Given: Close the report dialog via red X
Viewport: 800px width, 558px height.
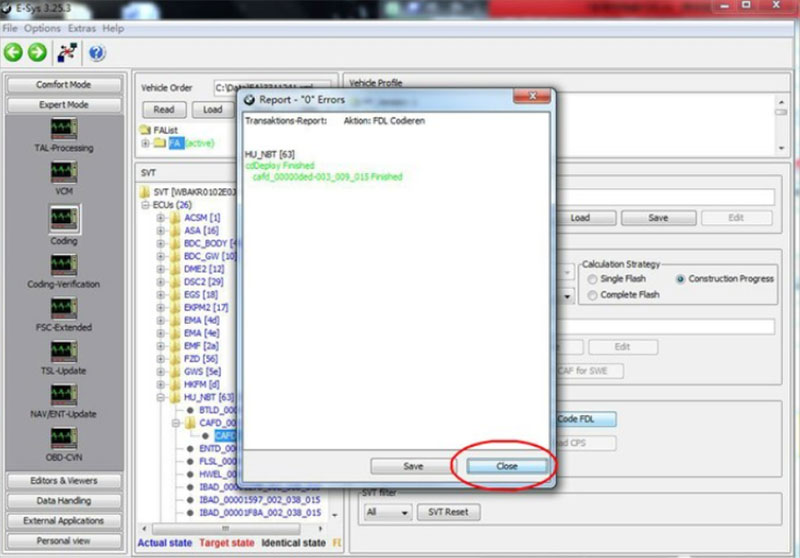Looking at the screenshot, I should 532,96.
